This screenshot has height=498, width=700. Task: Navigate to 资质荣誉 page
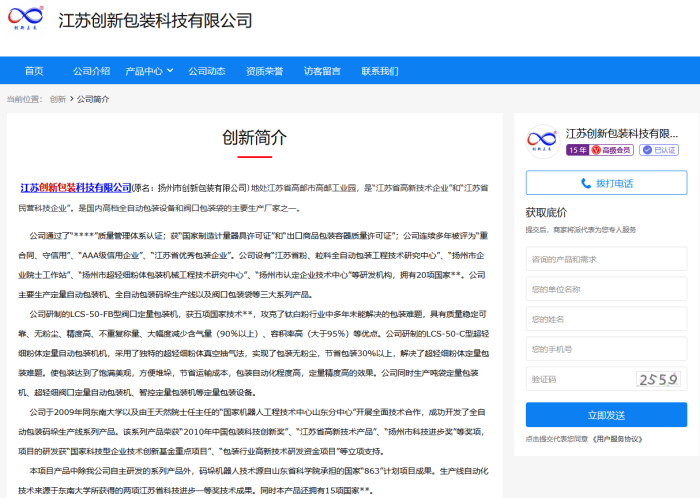point(264,71)
